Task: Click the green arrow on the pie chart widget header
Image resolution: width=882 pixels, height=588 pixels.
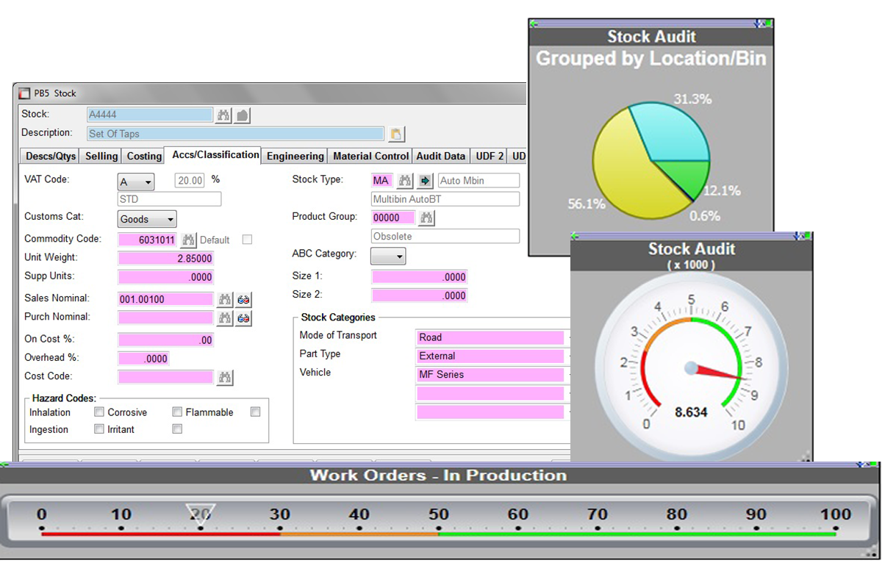Action: coord(532,24)
